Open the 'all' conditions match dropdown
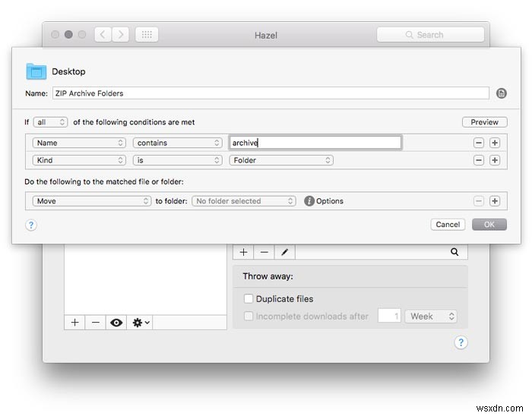Viewport: 532px width, 416px height. pyautogui.click(x=50, y=122)
